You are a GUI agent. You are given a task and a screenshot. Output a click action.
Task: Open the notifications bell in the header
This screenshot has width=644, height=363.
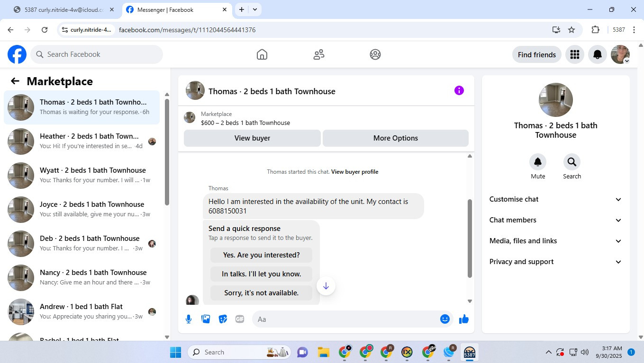click(598, 54)
